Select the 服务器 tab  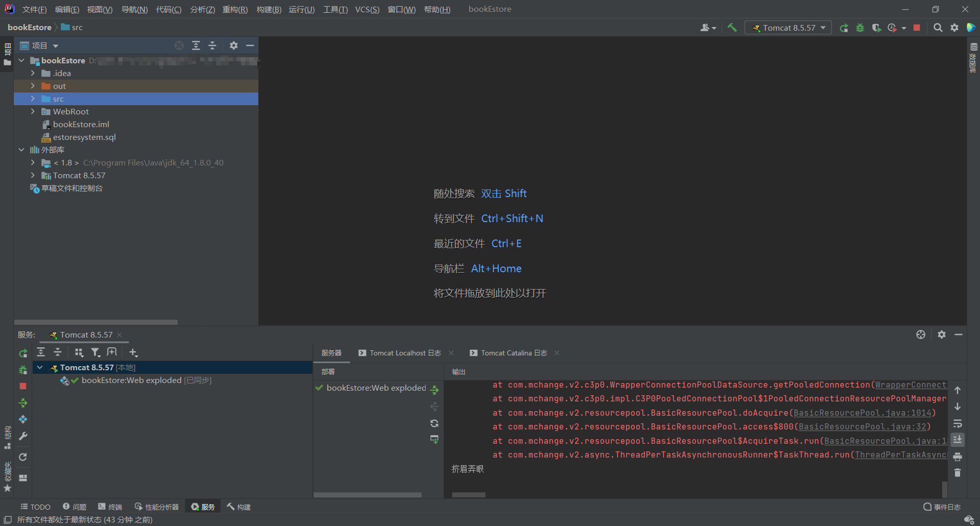pos(331,353)
